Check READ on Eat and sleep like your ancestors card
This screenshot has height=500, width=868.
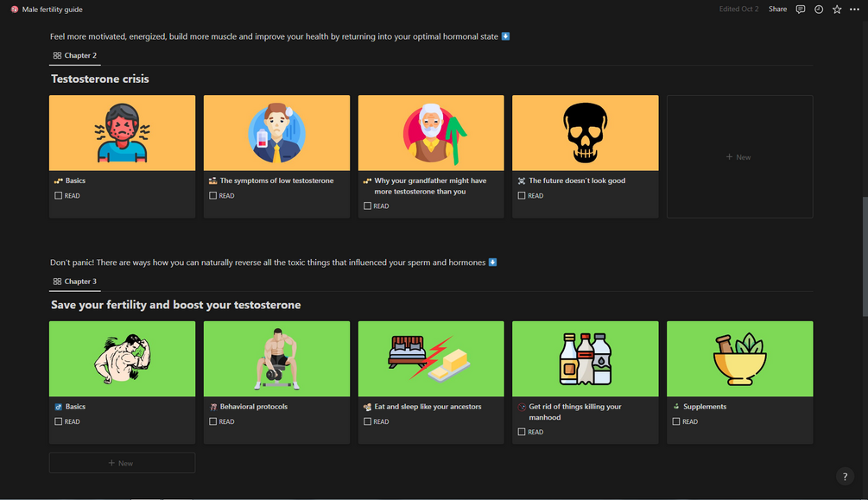tap(367, 421)
